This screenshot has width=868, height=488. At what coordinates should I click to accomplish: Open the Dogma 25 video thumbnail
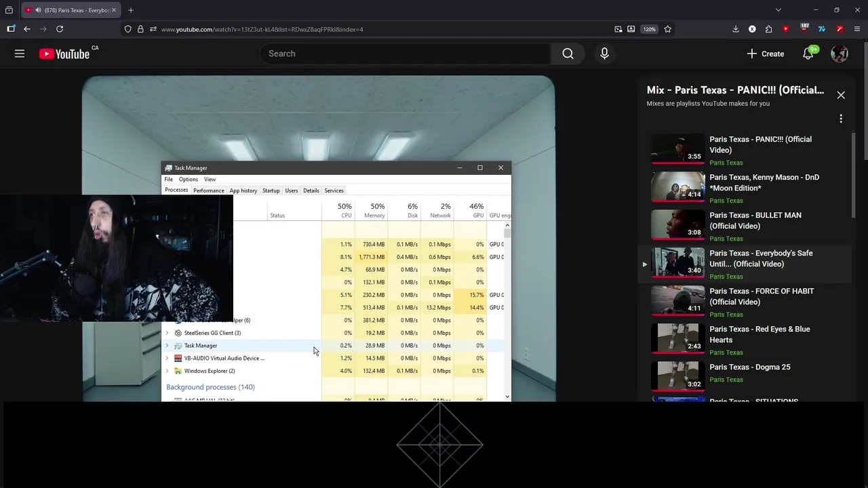tap(678, 378)
